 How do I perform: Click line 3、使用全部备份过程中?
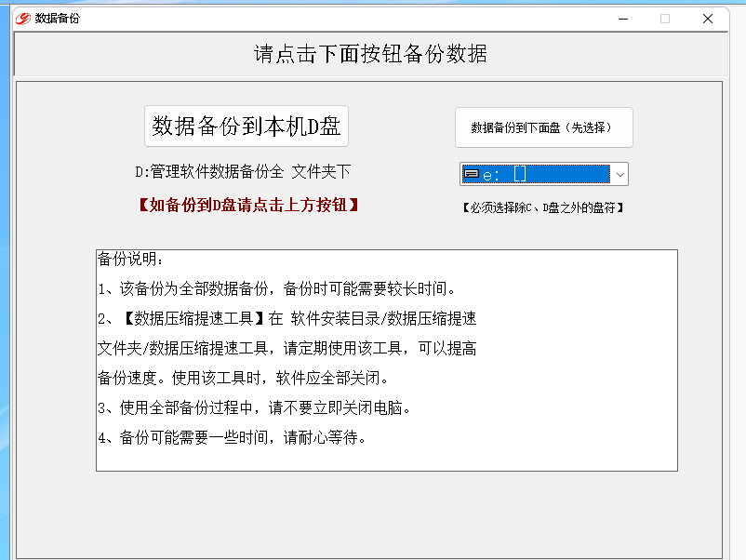(255, 407)
